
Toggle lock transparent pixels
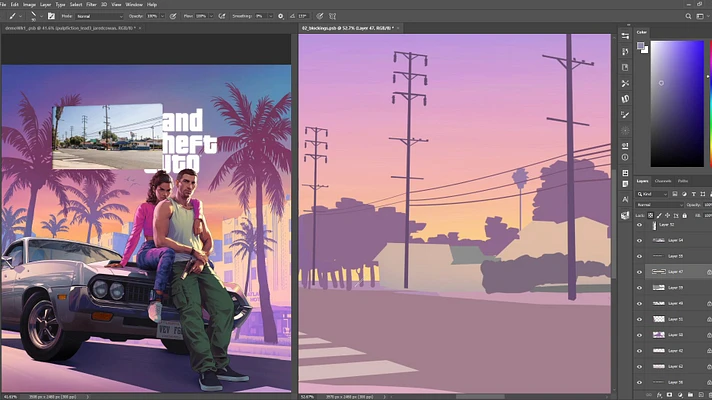(x=650, y=216)
